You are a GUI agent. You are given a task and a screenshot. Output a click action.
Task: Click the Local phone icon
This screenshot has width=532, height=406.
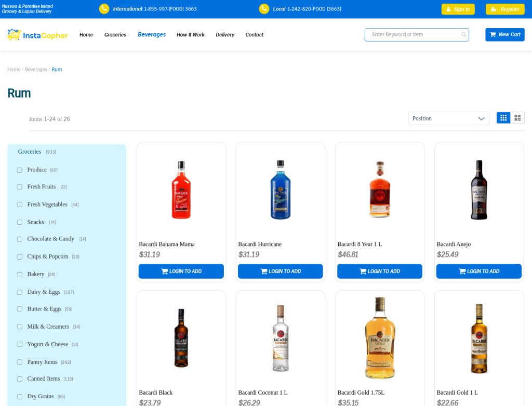tap(264, 9)
